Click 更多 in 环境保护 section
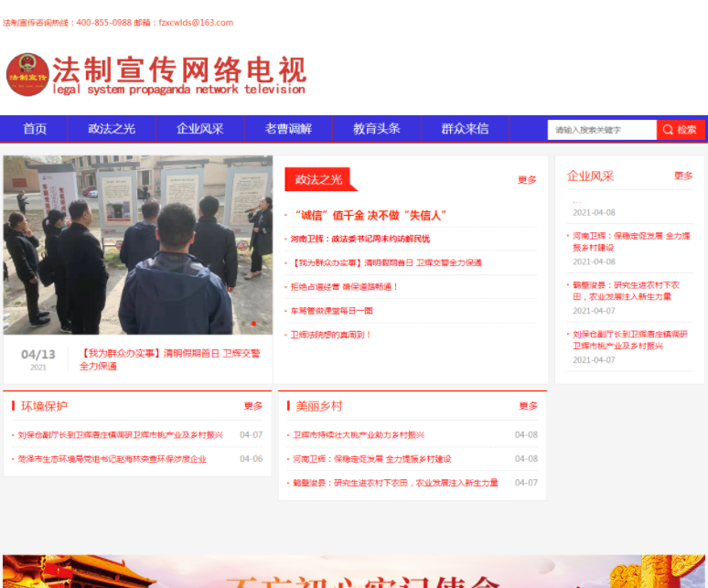This screenshot has width=708, height=588. coord(252,406)
